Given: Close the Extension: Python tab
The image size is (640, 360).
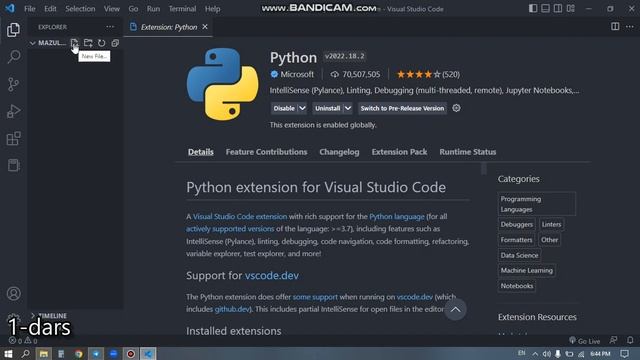Looking at the screenshot, I should click(x=205, y=27).
